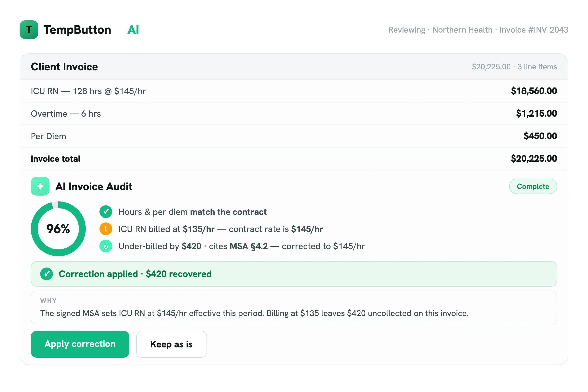Click the 'The signed MSA sets ICU RN' explanation

click(255, 313)
